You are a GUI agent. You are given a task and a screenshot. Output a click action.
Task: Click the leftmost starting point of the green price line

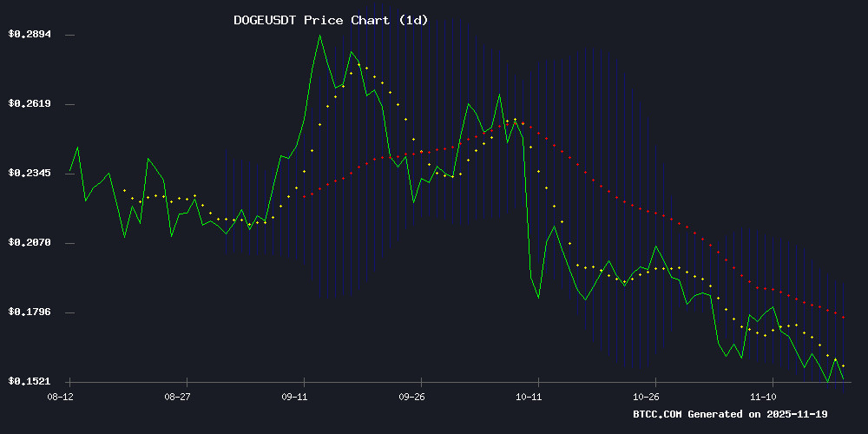click(69, 172)
